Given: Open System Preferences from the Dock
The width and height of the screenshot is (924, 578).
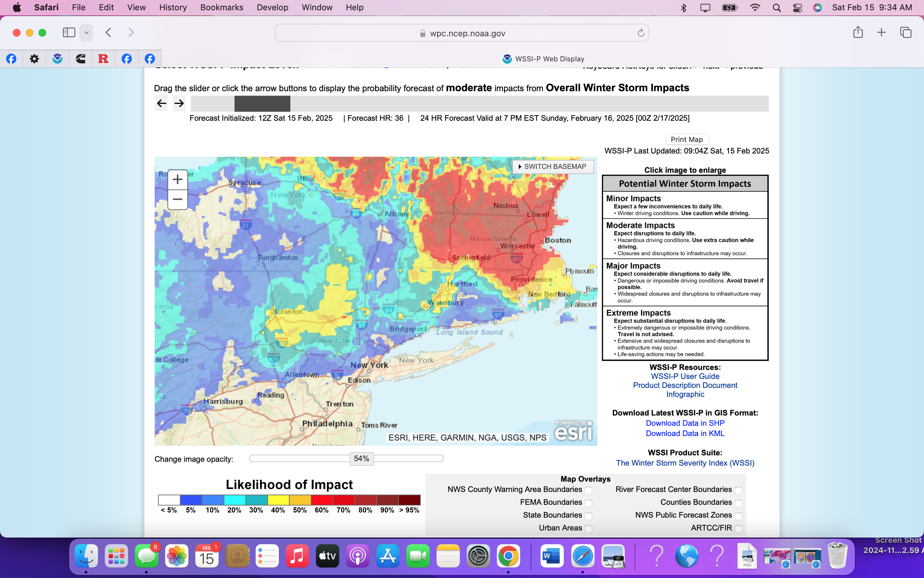Looking at the screenshot, I should pos(478,556).
